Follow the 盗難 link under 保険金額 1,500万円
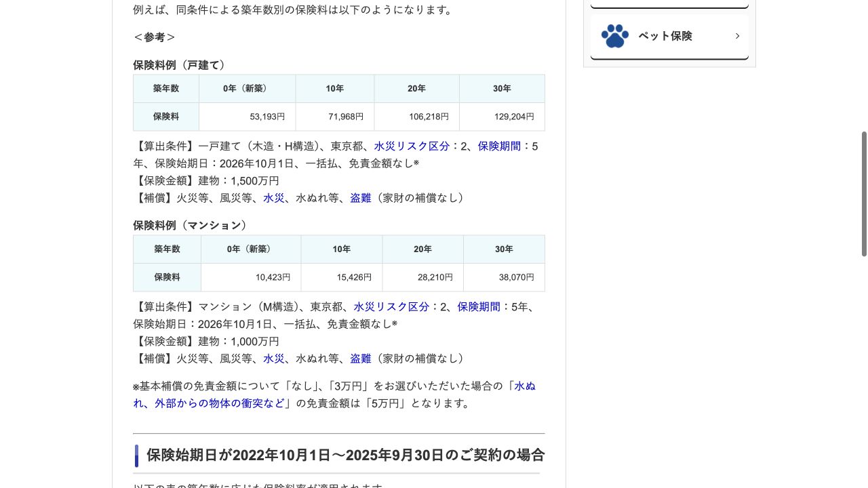Viewport: 868px width, 488px height. tap(361, 198)
